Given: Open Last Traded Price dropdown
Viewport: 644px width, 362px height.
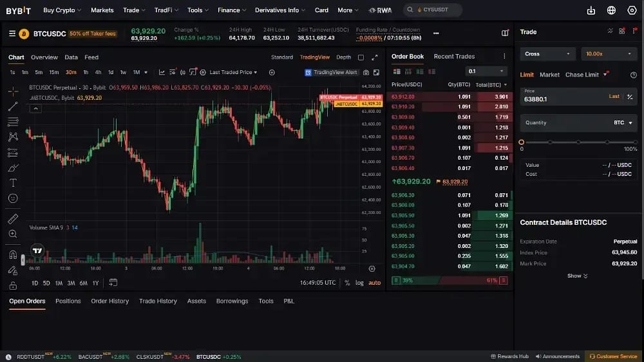Looking at the screenshot, I should (x=233, y=72).
